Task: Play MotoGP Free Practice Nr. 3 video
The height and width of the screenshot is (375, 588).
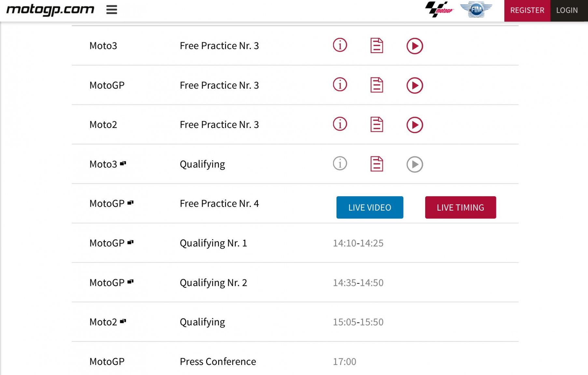Action: point(414,85)
